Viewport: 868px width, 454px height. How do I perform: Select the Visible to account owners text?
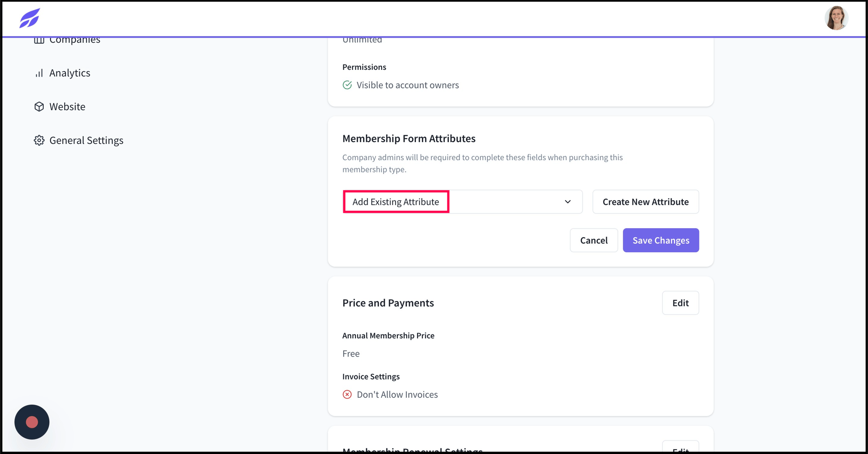coord(408,85)
